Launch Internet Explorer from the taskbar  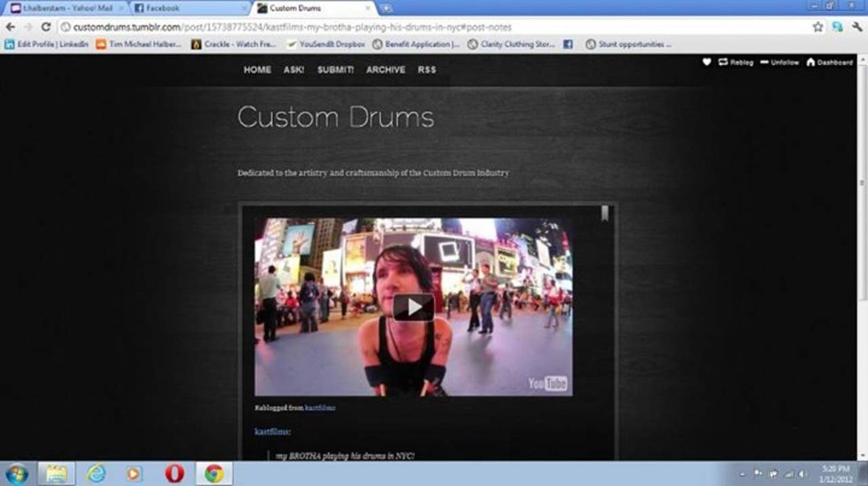(x=96, y=474)
